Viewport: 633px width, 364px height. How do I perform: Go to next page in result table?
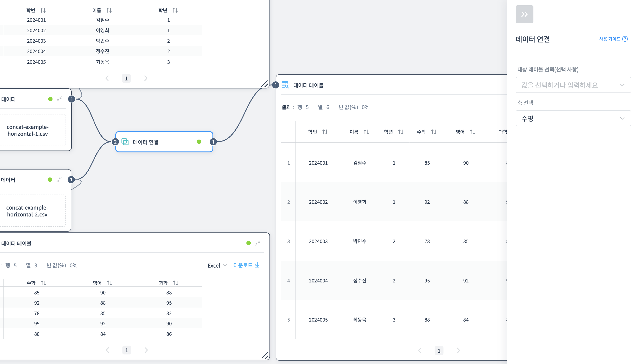click(458, 350)
